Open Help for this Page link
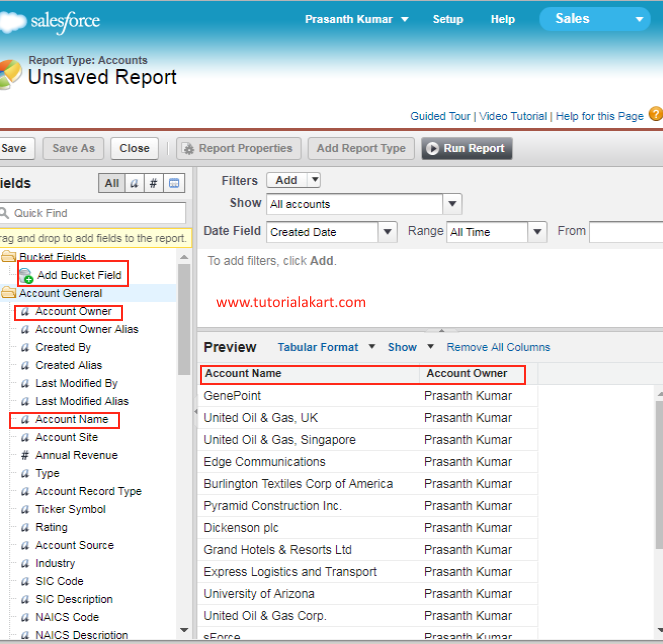 pyautogui.click(x=600, y=116)
